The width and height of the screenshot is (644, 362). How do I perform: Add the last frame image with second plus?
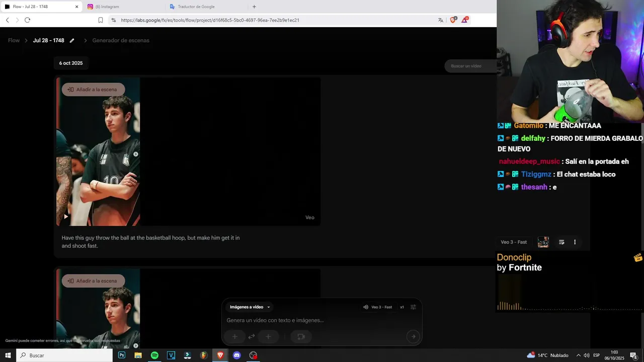click(268, 337)
